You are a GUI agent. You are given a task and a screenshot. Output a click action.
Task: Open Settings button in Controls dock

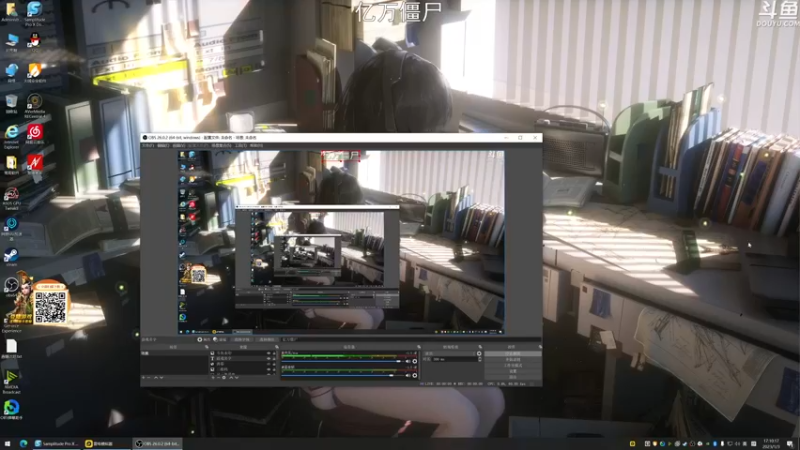pos(513,371)
